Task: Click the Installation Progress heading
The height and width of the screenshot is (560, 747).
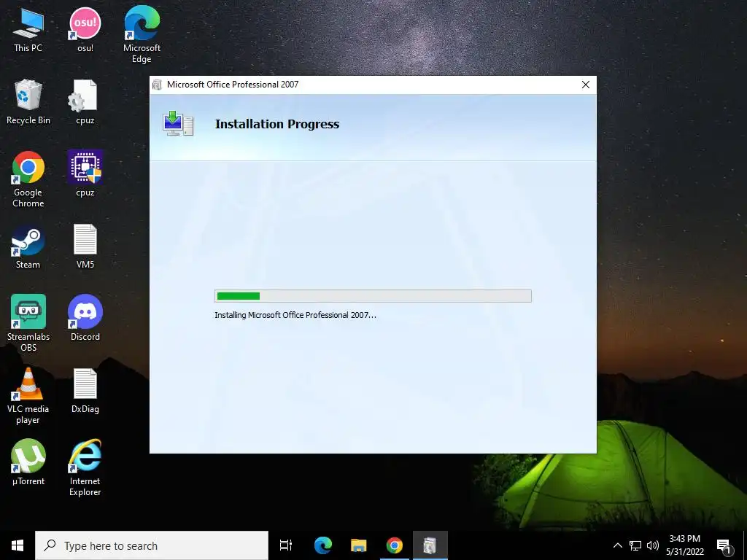Action: tap(276, 124)
